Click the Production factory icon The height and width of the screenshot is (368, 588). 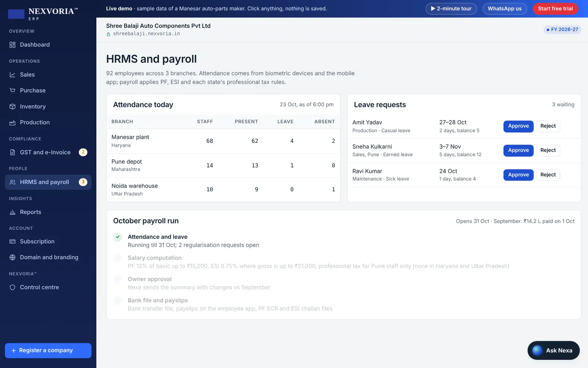tap(12, 123)
